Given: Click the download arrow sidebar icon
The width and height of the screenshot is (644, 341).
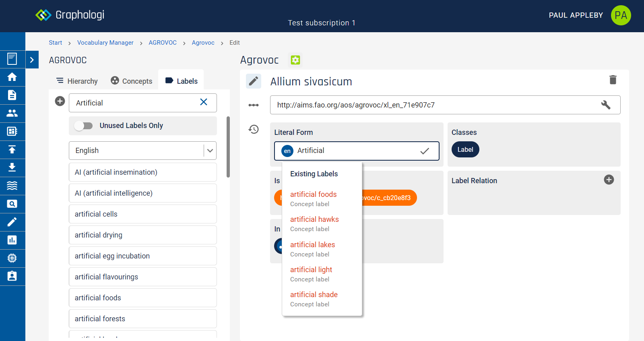Looking at the screenshot, I should coord(12,167).
